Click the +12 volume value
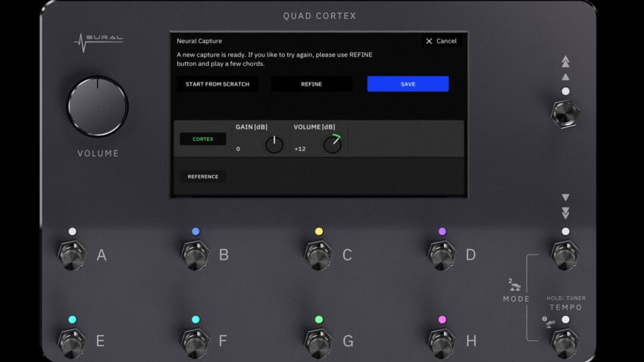 point(300,149)
